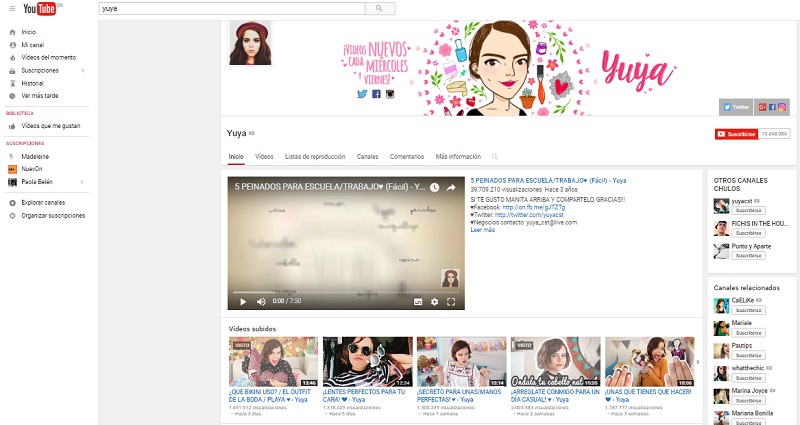Image resolution: width=800 pixels, height=425 pixels.
Task: Expand description with Leer más
Action: 482,230
